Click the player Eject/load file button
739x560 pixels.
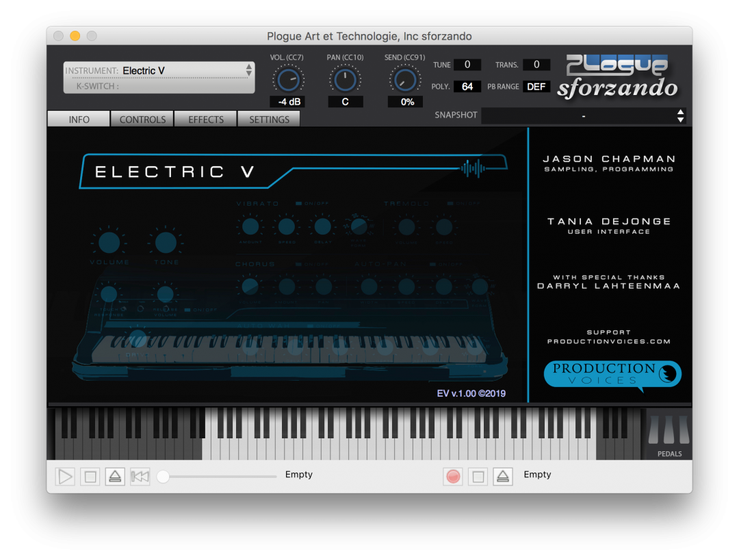115,477
